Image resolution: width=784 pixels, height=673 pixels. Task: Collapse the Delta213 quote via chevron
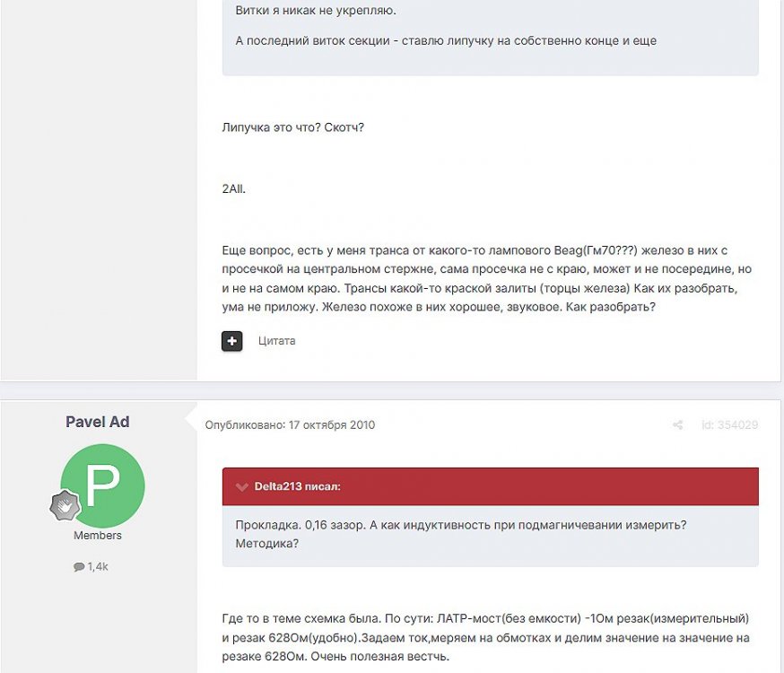click(x=241, y=486)
